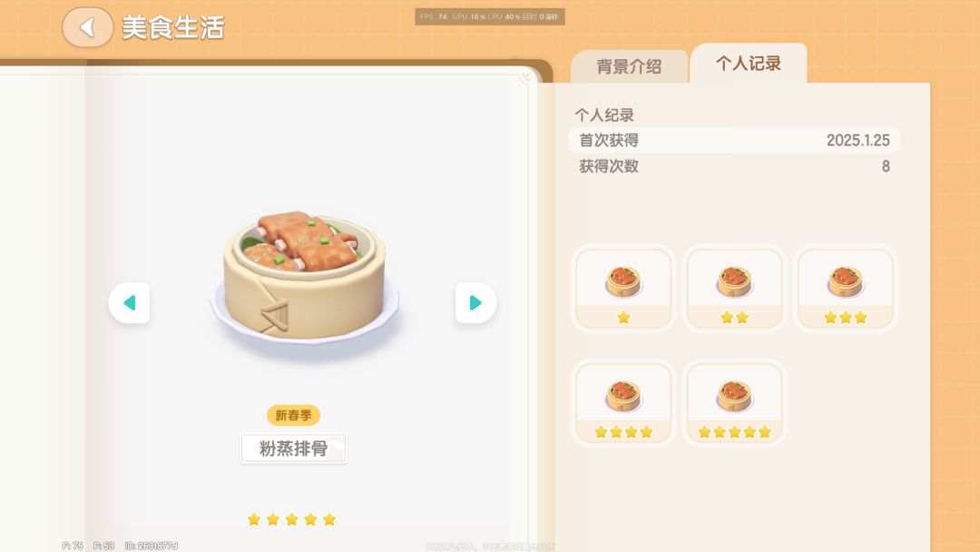The height and width of the screenshot is (552, 980).
Task: Show the next dish with right teal arrow
Action: 475,302
